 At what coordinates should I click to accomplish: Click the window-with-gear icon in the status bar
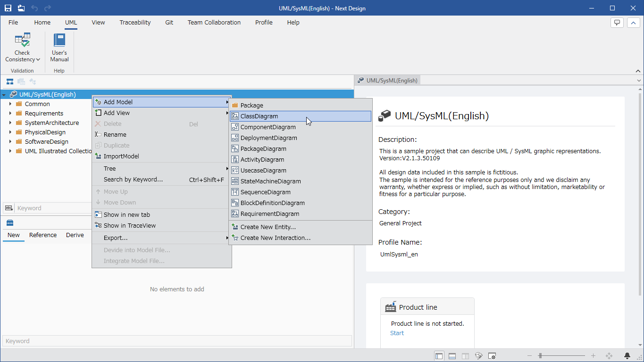point(492,356)
